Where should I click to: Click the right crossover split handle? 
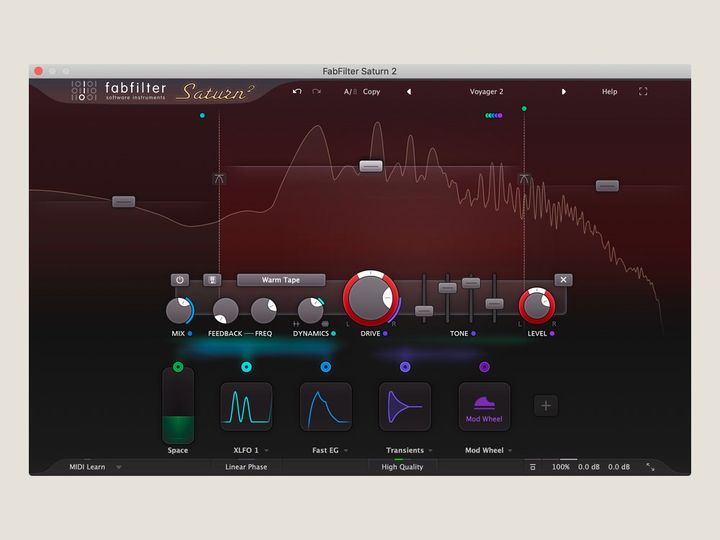524,179
